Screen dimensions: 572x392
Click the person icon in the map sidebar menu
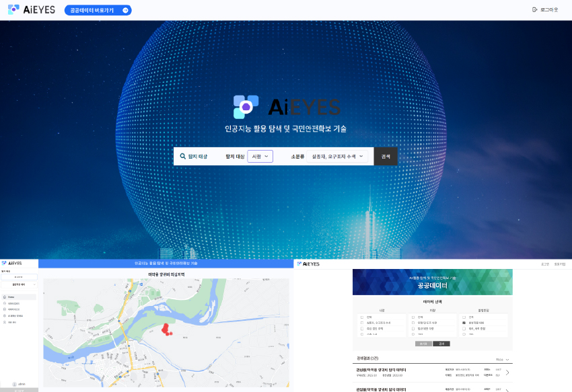[5, 322]
